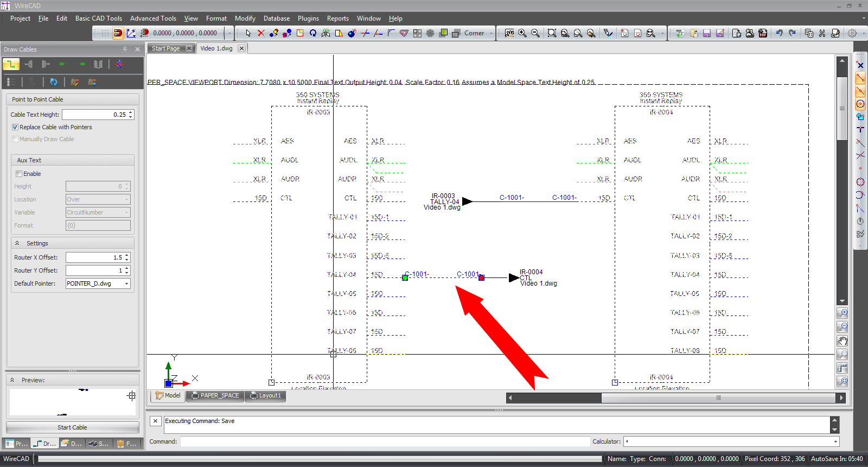Click the horizontal scrollbar thumb
Screen dimensions: 868x467
coord(718,397)
